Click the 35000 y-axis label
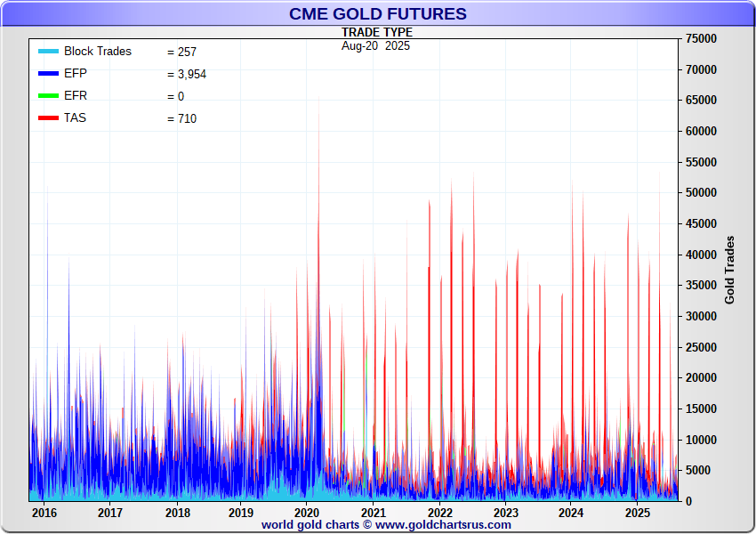This screenshot has width=756, height=534. pyautogui.click(x=701, y=286)
